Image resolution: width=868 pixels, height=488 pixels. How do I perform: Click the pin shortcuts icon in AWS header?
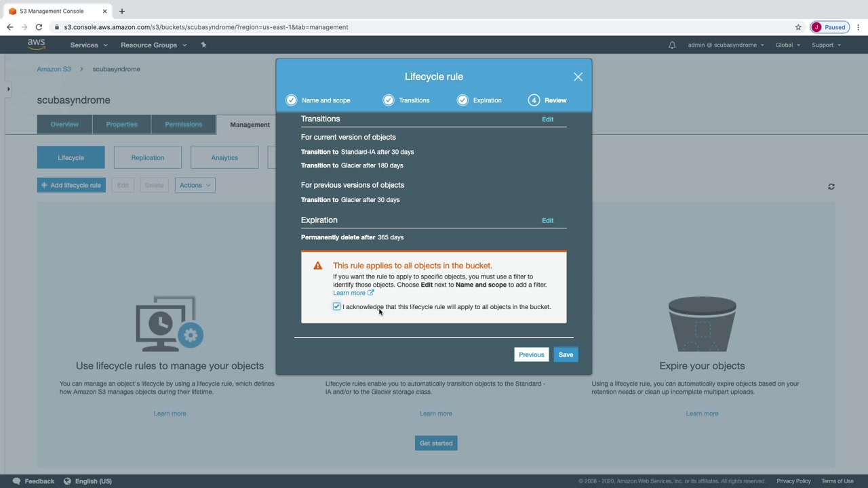203,45
